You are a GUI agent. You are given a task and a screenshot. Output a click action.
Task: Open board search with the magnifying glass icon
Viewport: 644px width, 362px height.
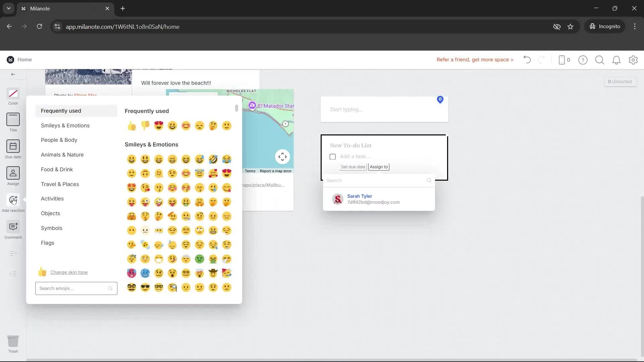click(x=600, y=60)
